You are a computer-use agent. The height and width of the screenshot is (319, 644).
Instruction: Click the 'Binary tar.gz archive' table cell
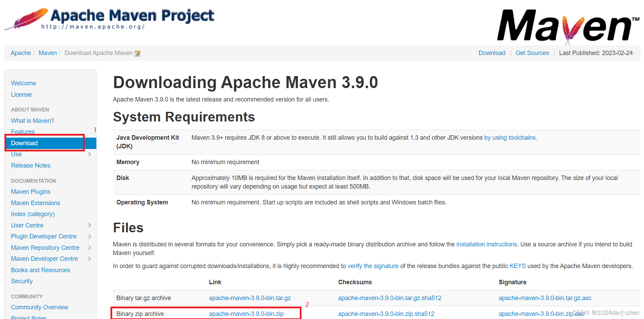(144, 298)
